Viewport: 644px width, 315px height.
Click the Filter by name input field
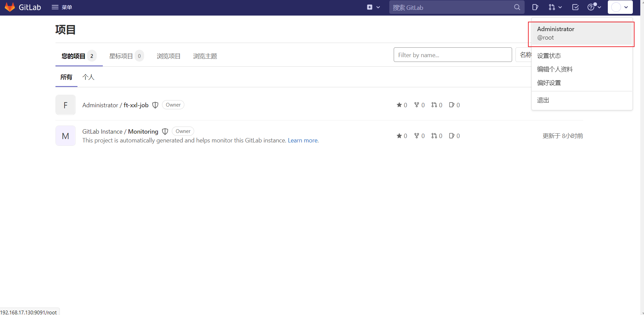coord(453,54)
